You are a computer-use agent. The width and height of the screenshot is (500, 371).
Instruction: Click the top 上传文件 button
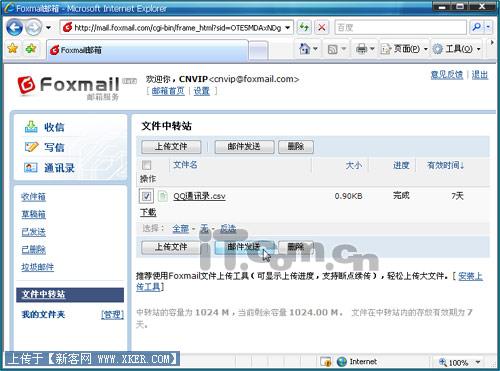click(x=171, y=147)
